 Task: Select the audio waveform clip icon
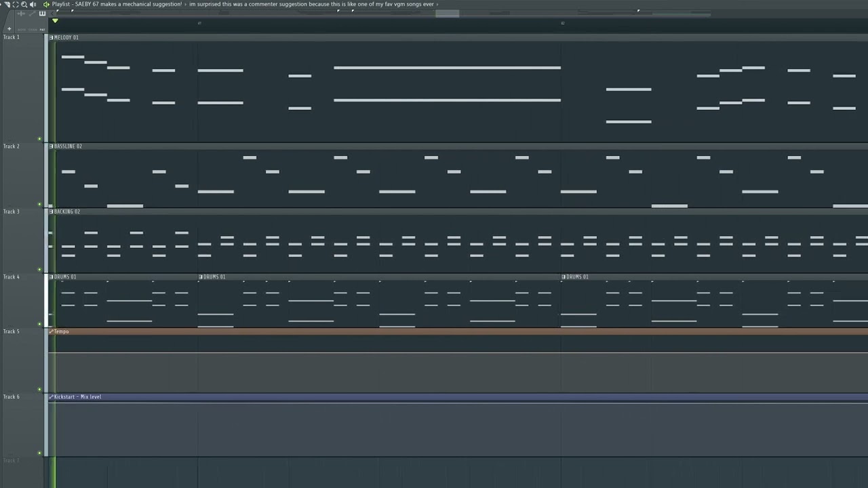[21, 14]
